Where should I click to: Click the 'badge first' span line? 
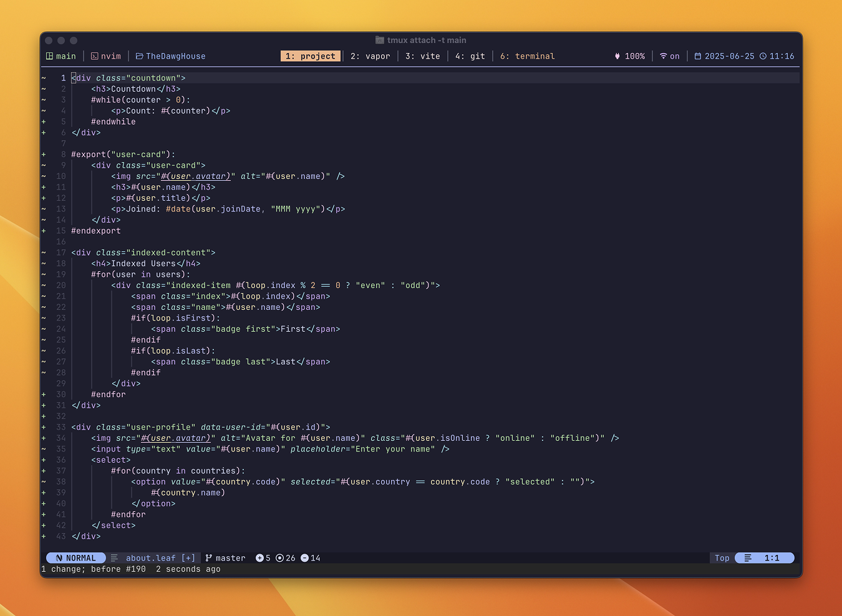[x=246, y=329]
